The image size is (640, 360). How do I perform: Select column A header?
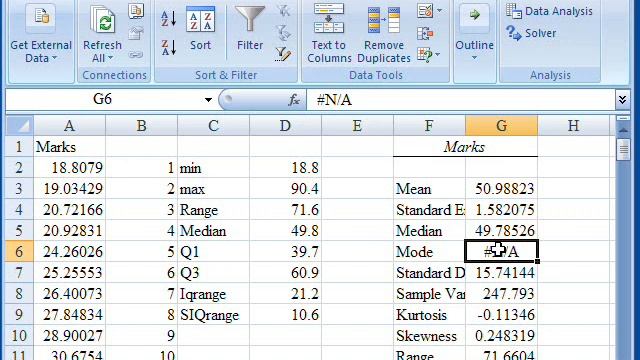tap(69, 125)
